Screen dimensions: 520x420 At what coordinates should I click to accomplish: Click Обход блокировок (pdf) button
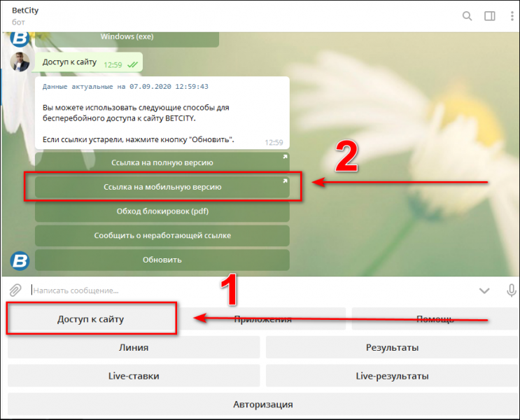[162, 211]
